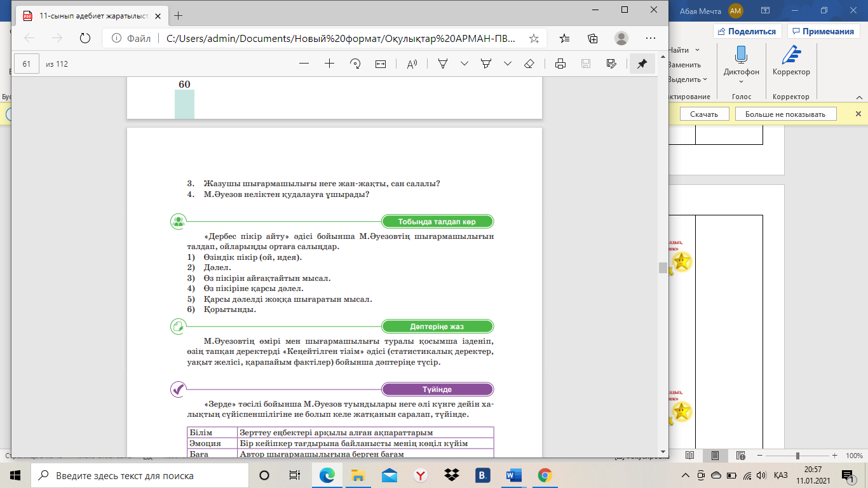Expand the Выделить dropdown in Word
The width and height of the screenshot is (868, 488).
(705, 79)
